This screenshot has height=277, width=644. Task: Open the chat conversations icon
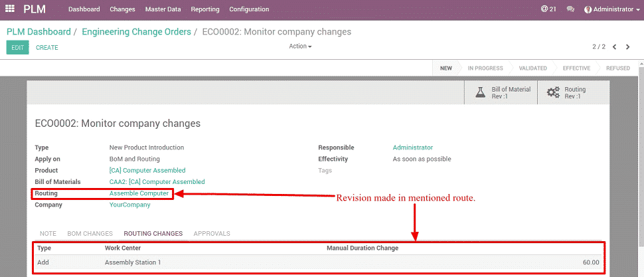coord(570,9)
